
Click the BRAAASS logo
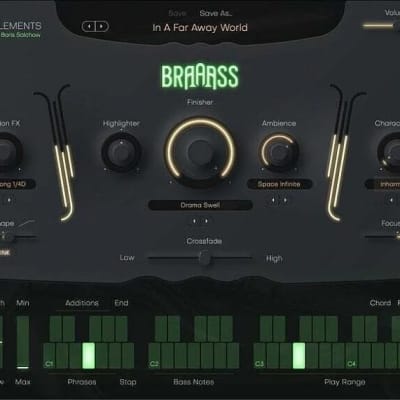(x=200, y=77)
